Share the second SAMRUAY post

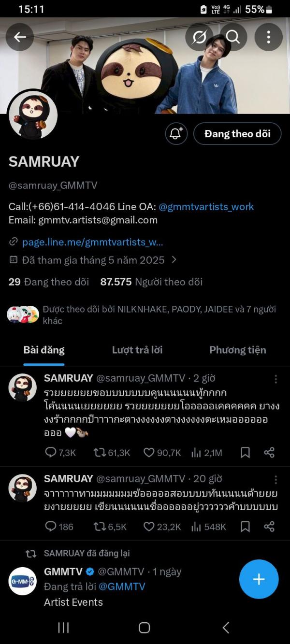pos(269,527)
